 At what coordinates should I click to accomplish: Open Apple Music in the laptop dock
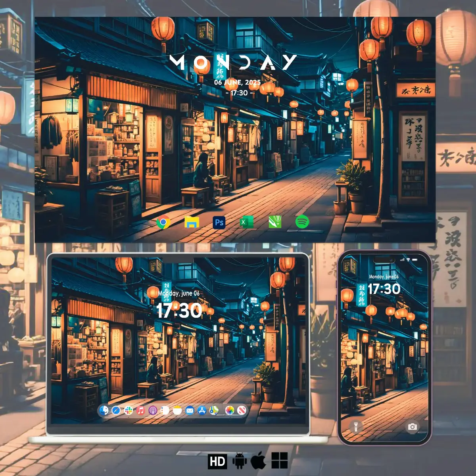pyautogui.click(x=140, y=411)
